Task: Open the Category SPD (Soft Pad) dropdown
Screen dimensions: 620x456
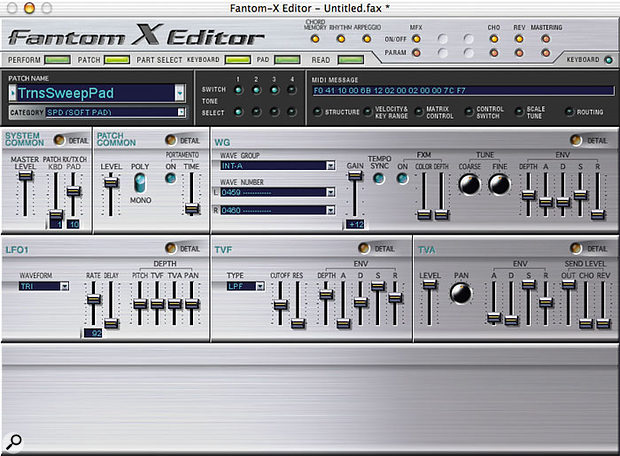Action: pos(181,112)
